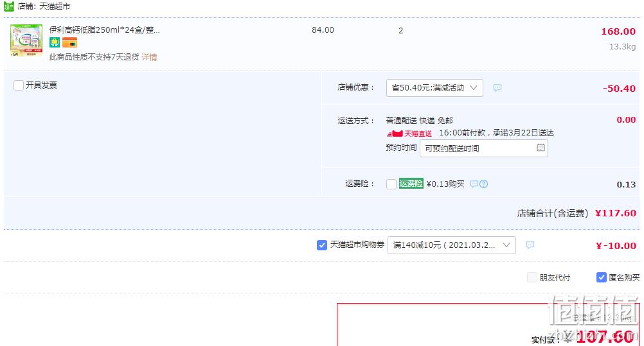Open the 伊利高钙低脂250ml product title link
644x346 pixels.
pos(104,30)
